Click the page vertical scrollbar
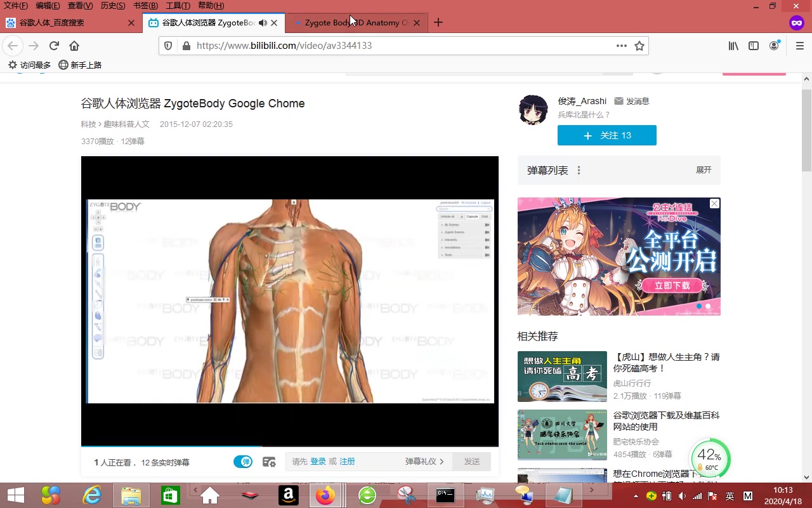Screen dimensions: 812x508 (806, 130)
